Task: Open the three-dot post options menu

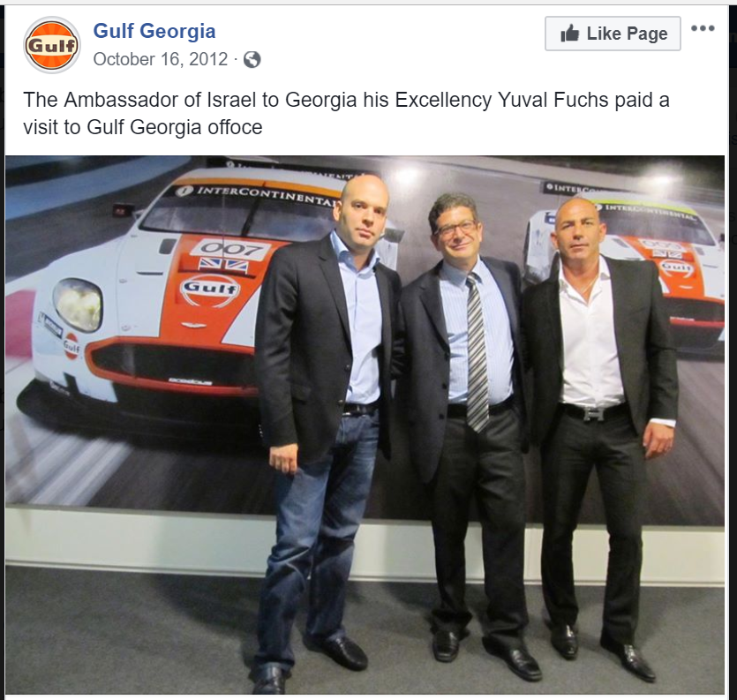Action: click(x=703, y=28)
